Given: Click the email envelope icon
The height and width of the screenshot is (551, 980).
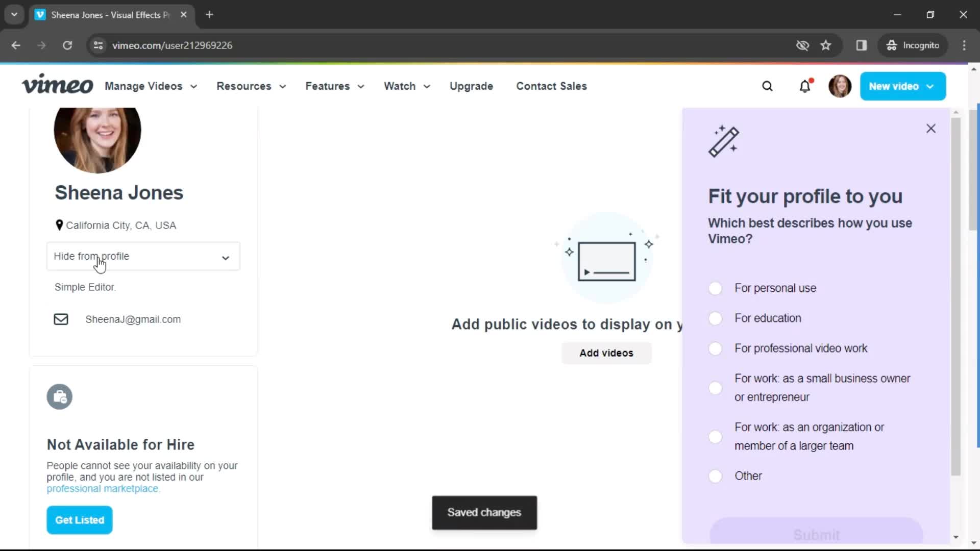Looking at the screenshot, I should coord(61,319).
